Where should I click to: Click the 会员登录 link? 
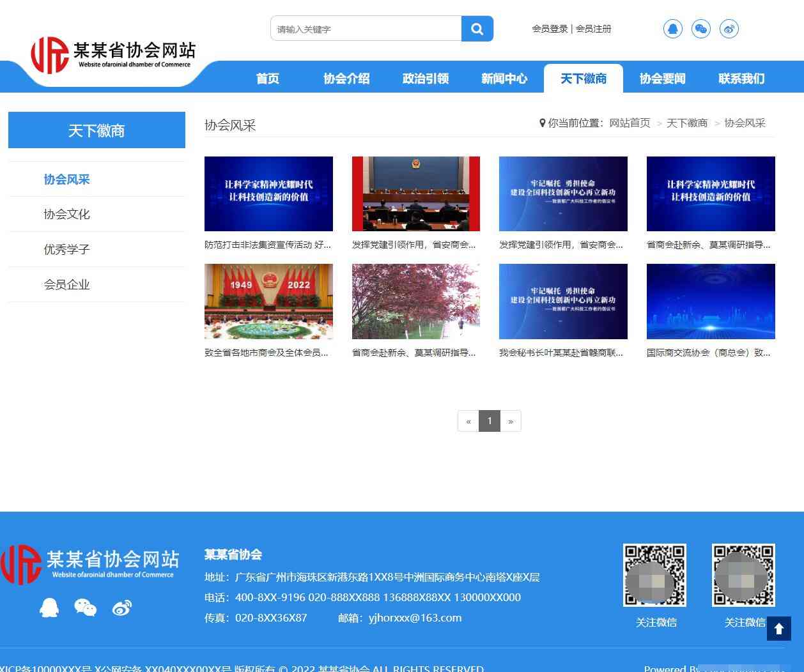pyautogui.click(x=550, y=29)
